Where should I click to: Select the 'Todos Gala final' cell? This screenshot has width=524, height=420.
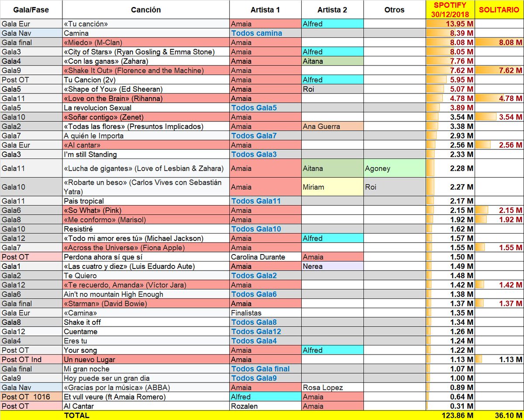(x=265, y=369)
